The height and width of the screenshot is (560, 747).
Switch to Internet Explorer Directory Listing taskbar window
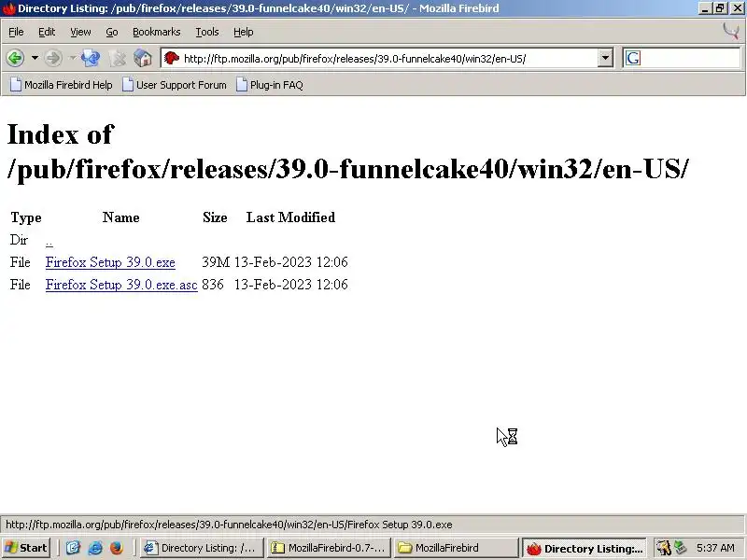[x=202, y=548]
